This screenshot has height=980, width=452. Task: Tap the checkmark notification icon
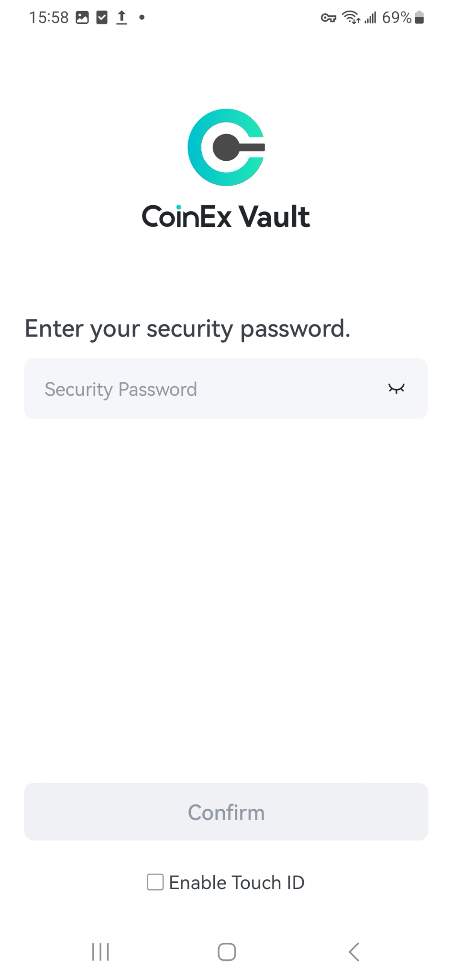pyautogui.click(x=102, y=18)
